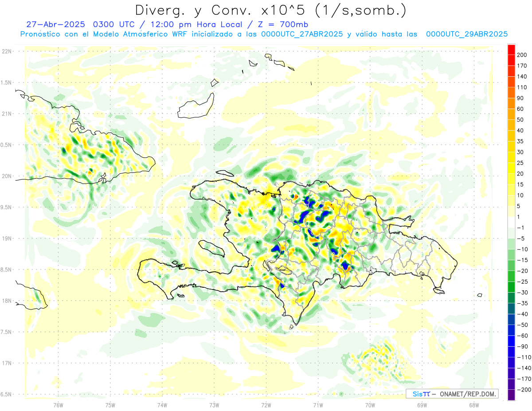Viewport: 532px width, 411px height.
Task: Click the '71W' longitude label
Action: [318, 404]
